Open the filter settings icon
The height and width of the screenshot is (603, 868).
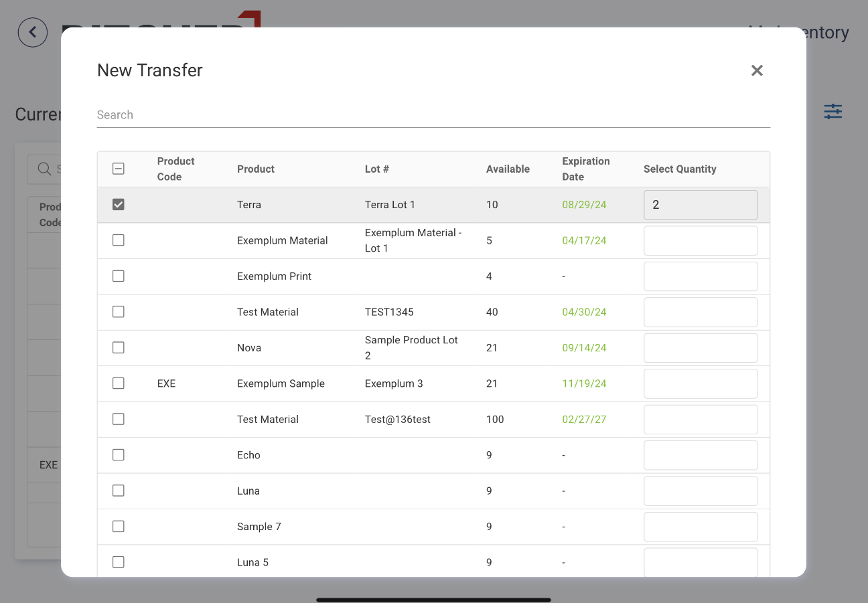point(833,111)
